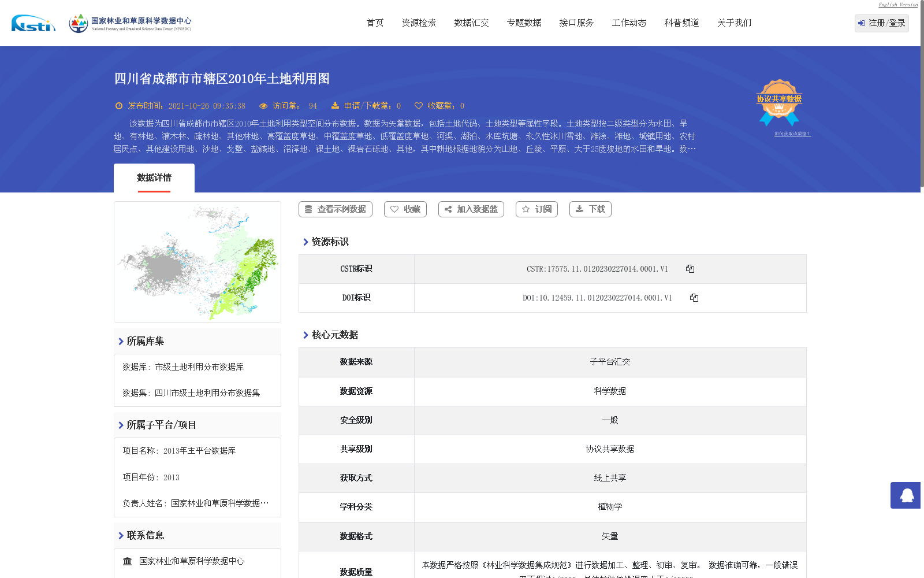Image resolution: width=924 pixels, height=578 pixels.
Task: Click the chevron beside 联系信息 heading
Action: (121, 536)
